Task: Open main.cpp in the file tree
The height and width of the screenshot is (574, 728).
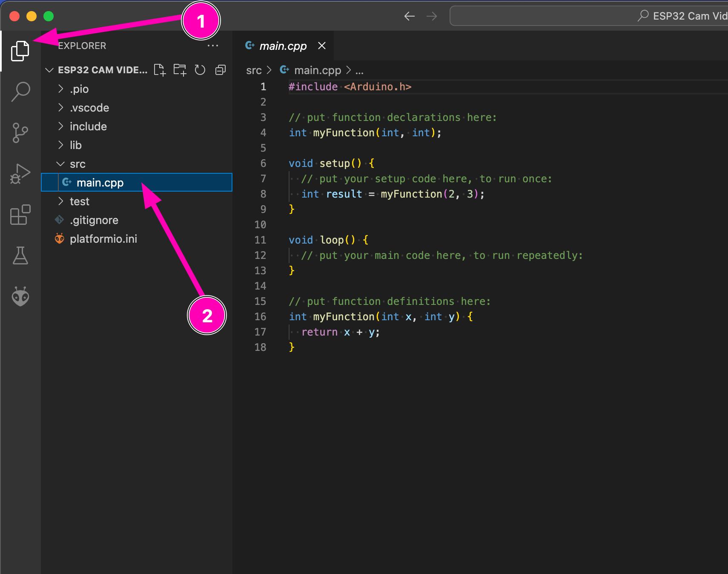Action: pyautogui.click(x=137, y=183)
